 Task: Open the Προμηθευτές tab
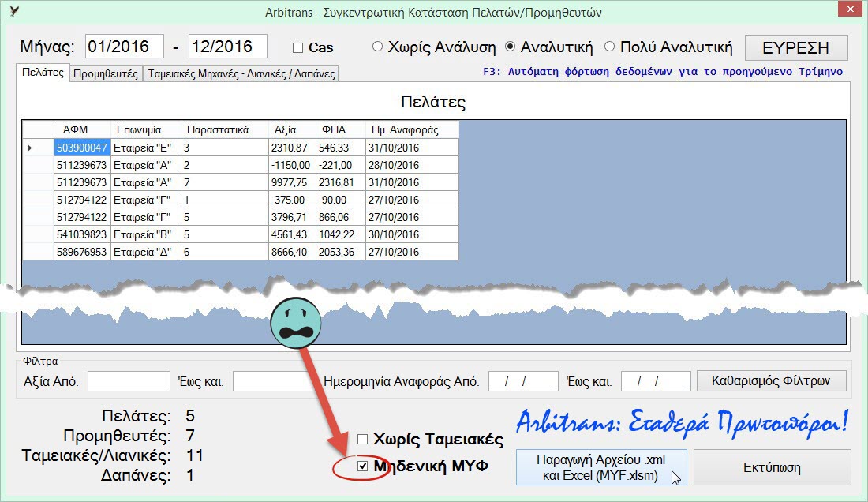[x=106, y=73]
